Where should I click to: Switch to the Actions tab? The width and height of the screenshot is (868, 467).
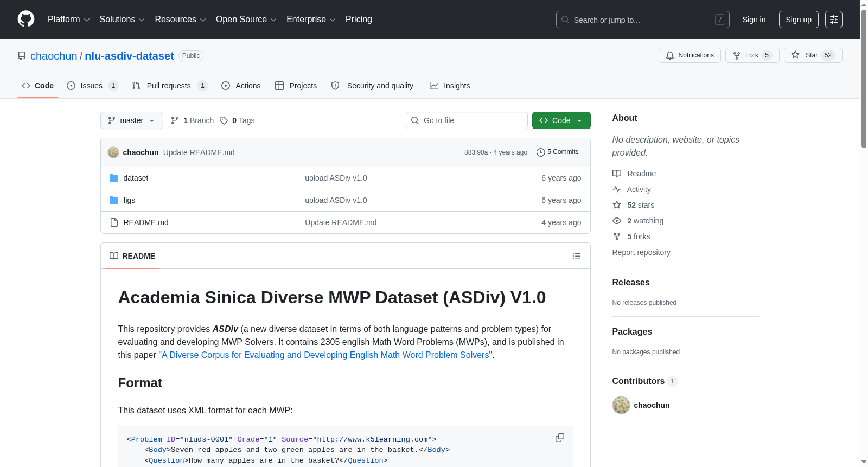[x=241, y=86]
